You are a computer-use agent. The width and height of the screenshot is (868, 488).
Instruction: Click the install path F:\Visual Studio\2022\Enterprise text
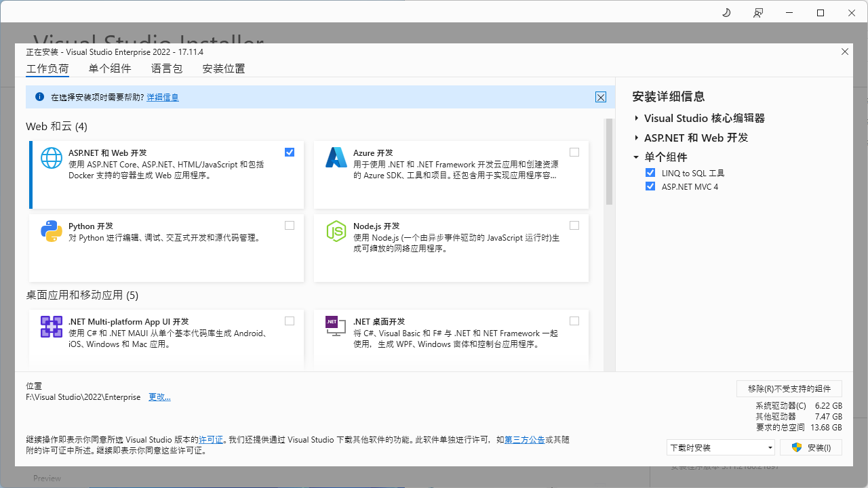pyautogui.click(x=83, y=397)
